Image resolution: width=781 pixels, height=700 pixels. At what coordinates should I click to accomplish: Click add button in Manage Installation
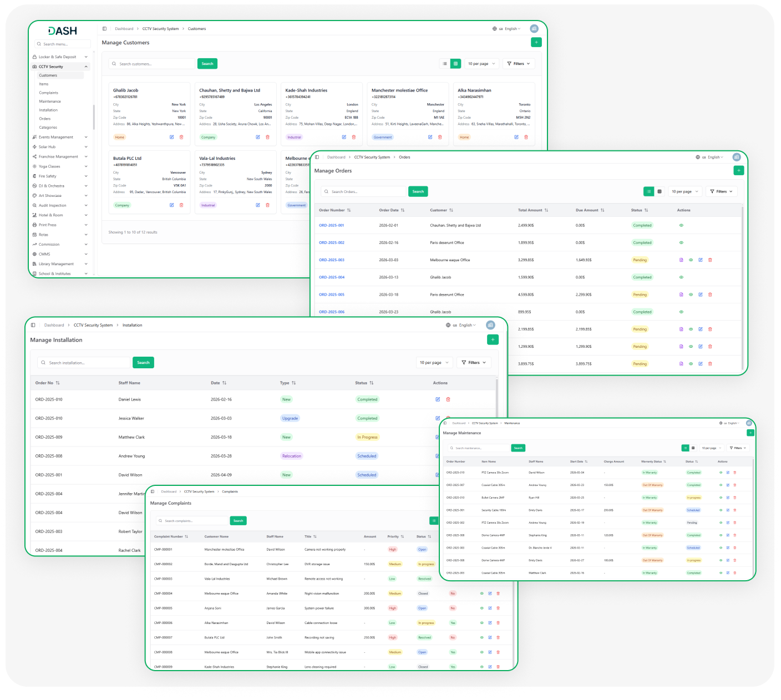coord(493,339)
